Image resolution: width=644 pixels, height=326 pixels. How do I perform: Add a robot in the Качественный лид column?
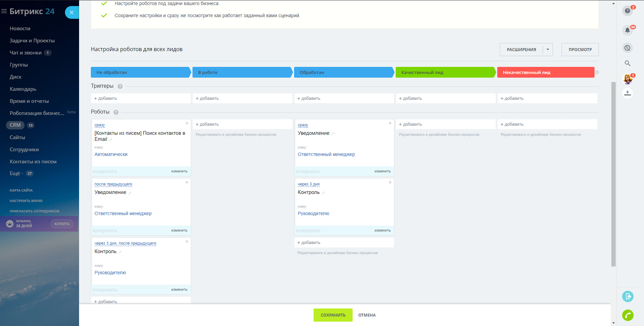pos(445,124)
